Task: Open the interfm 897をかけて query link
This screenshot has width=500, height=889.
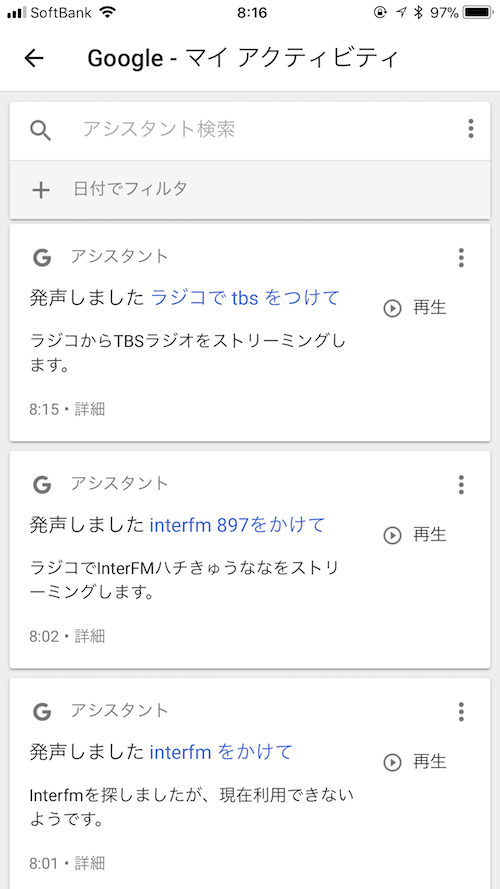Action: [237, 525]
